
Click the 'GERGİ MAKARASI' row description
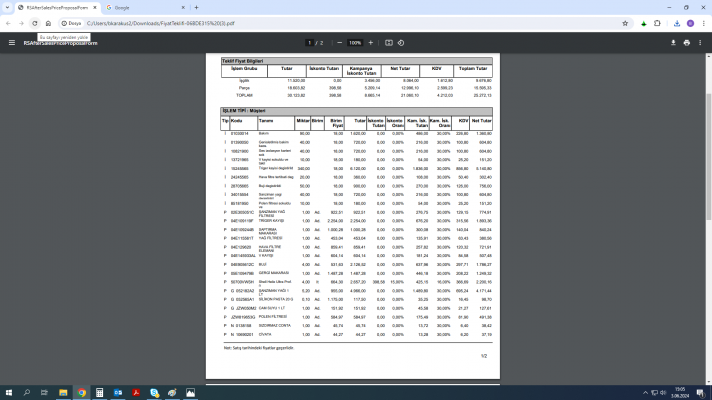click(x=274, y=273)
